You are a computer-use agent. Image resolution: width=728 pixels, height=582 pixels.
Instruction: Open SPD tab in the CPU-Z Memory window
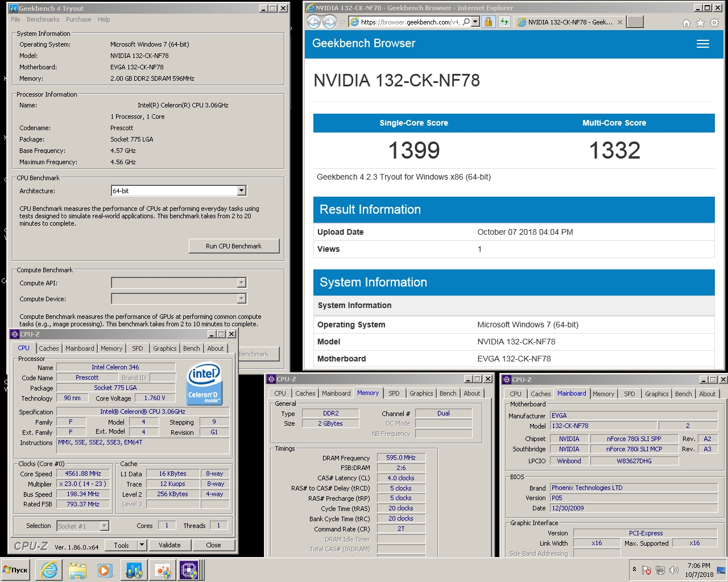[394, 393]
